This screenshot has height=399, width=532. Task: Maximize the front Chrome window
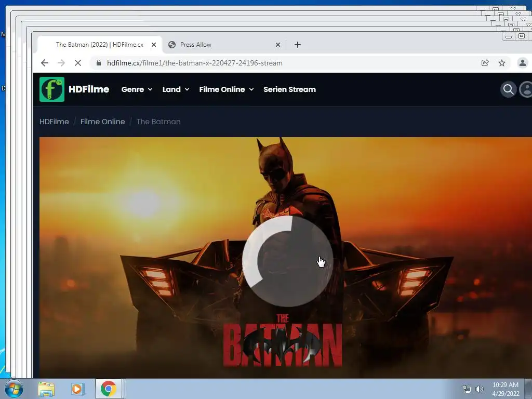click(522, 36)
